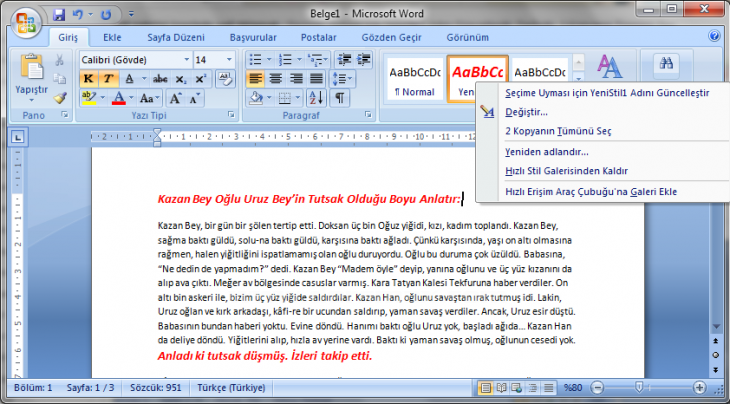The height and width of the screenshot is (404, 730).
Task: Open the font name dropdown Calibri (Gövde)
Action: [187, 60]
